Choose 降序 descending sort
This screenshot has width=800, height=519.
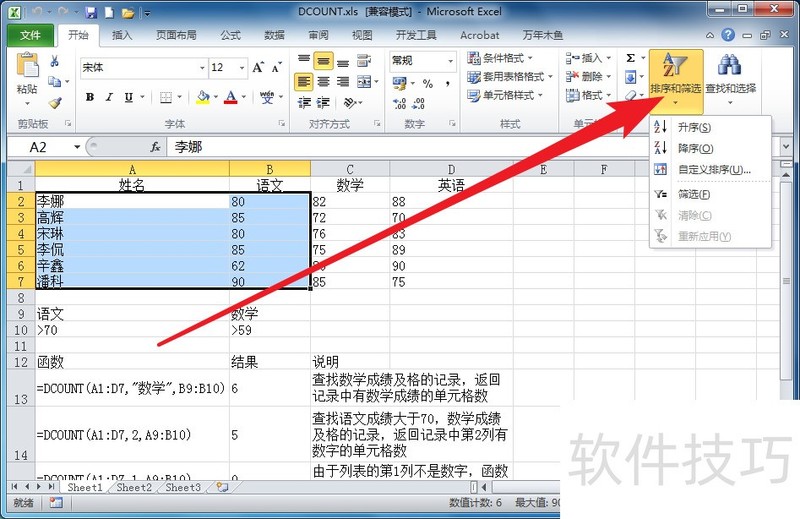coord(710,149)
